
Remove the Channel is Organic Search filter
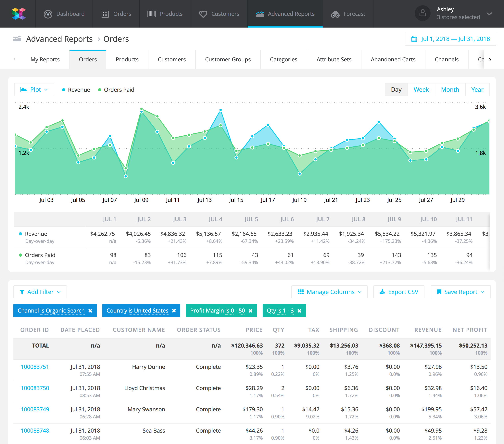coord(90,311)
